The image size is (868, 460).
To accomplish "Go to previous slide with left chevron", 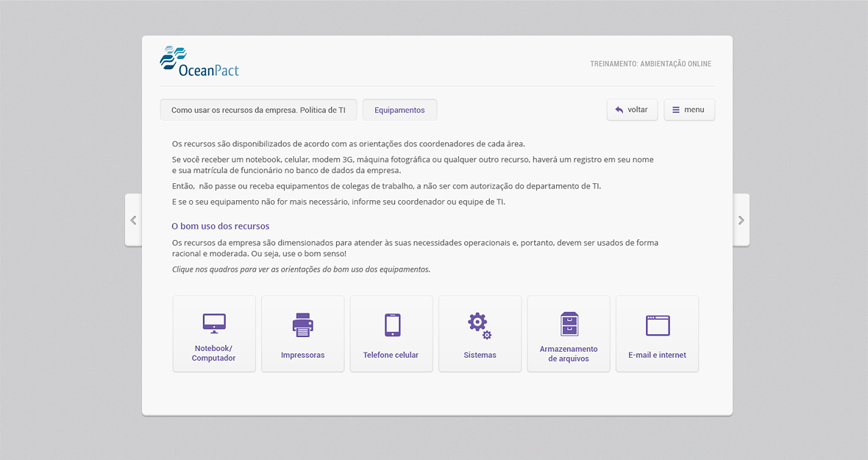I will pyautogui.click(x=133, y=220).
